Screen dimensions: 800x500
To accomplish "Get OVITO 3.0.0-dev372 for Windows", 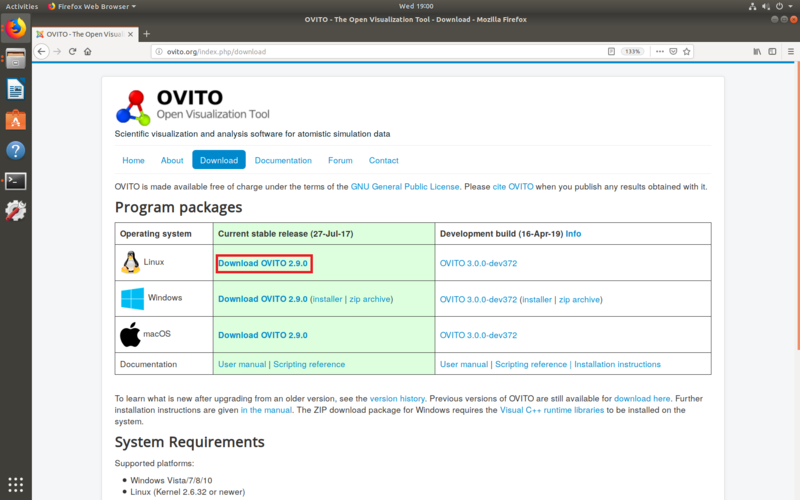I will tap(478, 299).
